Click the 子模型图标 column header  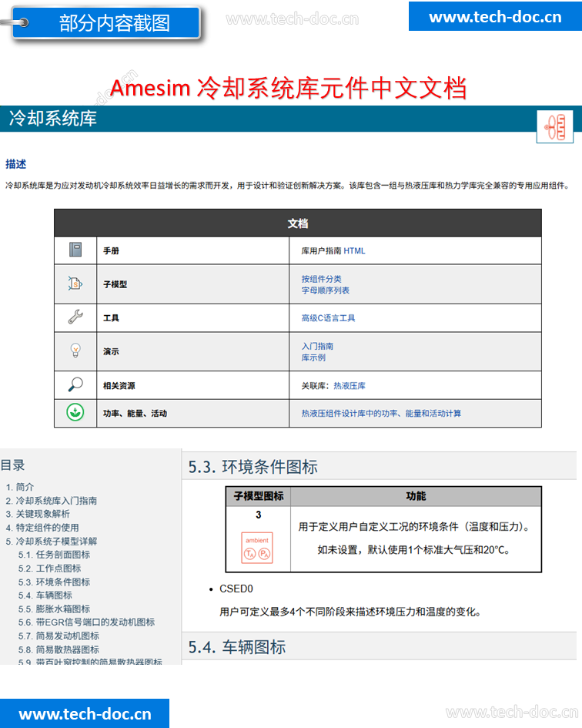[259, 496]
